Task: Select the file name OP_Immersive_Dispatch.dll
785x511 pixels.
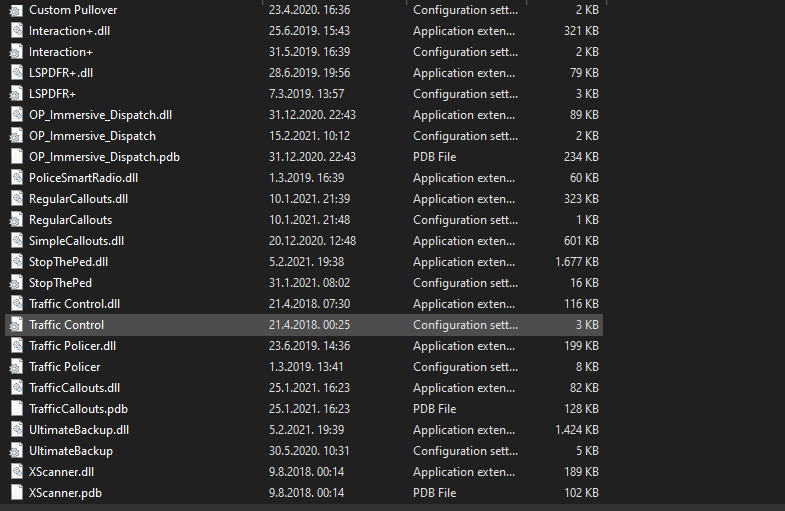Action: 101,115
